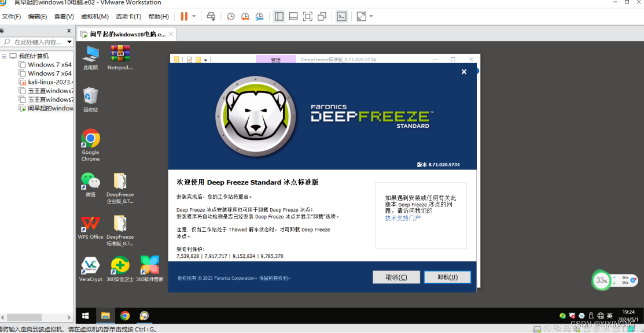The width and height of the screenshot is (644, 333).
Task: Click the 360 floating ball showing 33%
Action: [x=601, y=281]
